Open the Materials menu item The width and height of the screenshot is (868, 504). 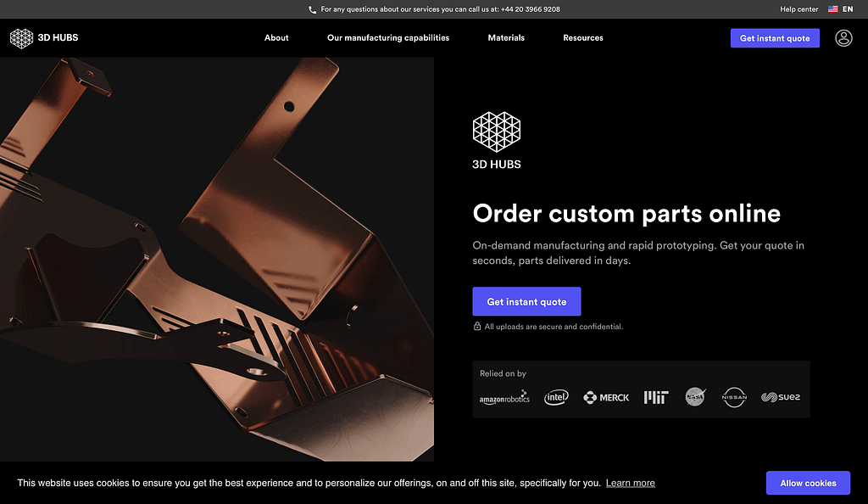(506, 37)
